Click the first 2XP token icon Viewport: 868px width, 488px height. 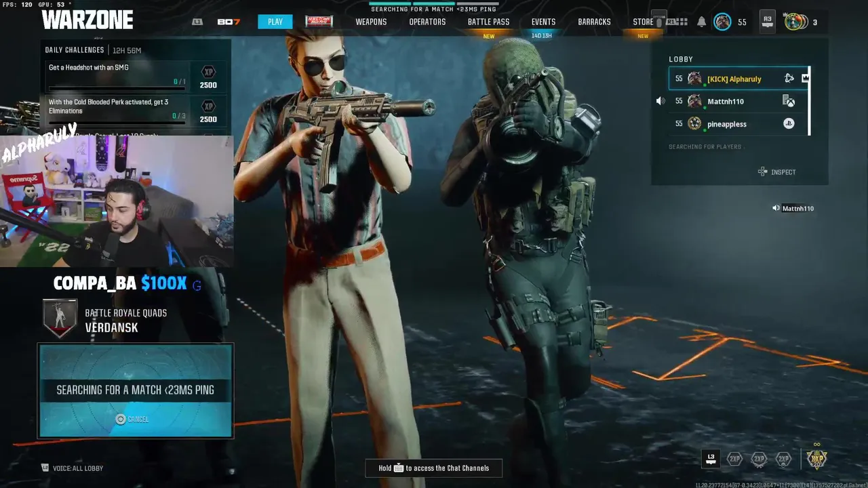tap(734, 459)
